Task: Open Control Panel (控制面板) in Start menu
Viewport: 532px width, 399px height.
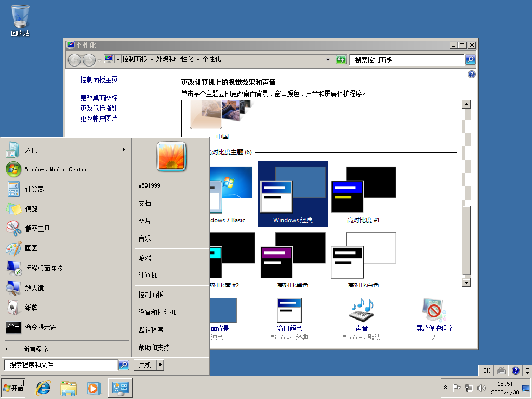Action: [171, 295]
